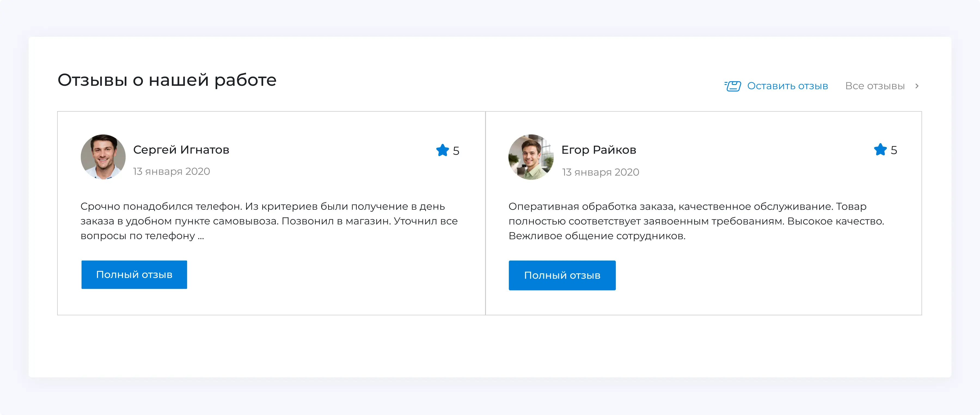Viewport: 980px width, 415px height.
Task: Select Сергей's truncated review text ending with «...»
Action: (266, 221)
